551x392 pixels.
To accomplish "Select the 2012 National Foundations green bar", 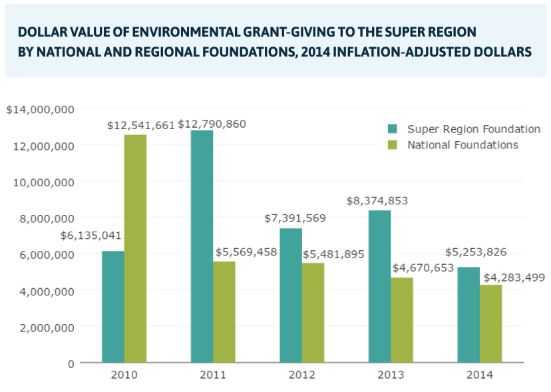I will click(x=313, y=313).
